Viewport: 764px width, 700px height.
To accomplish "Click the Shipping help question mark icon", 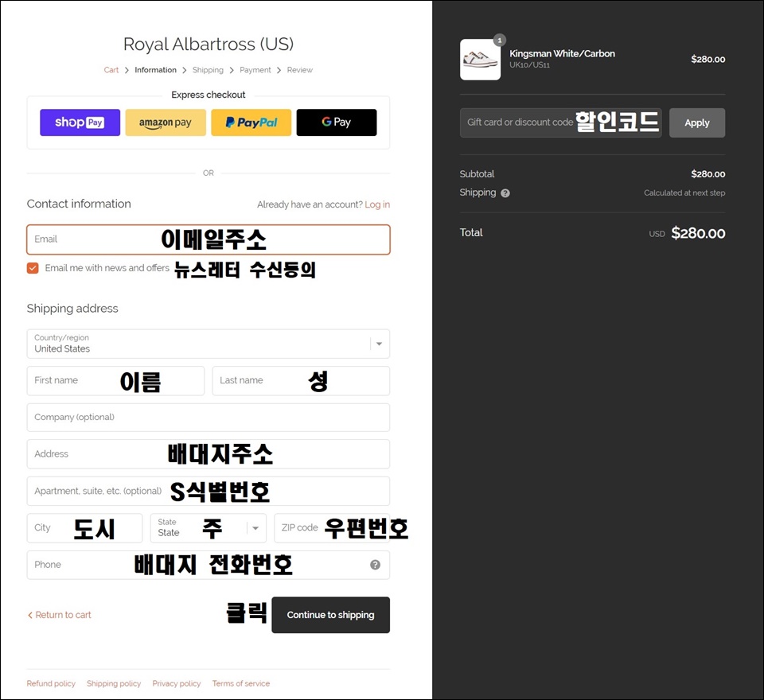I will (505, 193).
